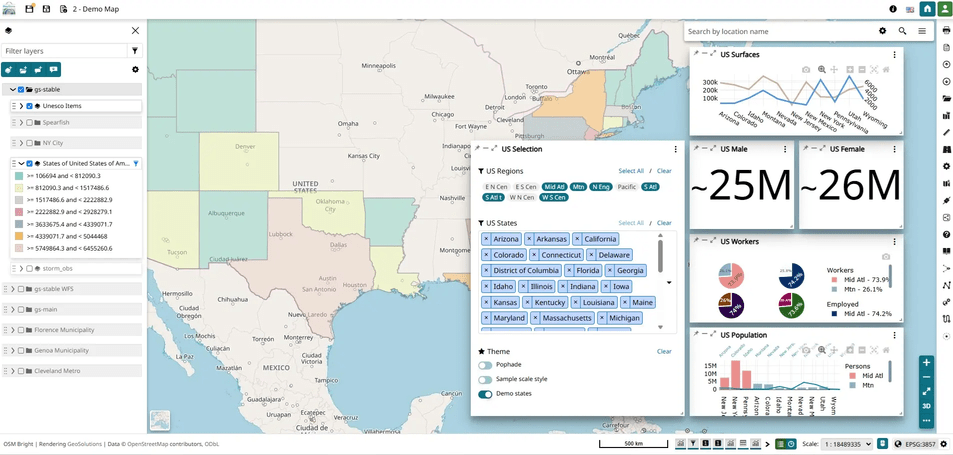Open US Surfaces widget kebab menu
The image size is (953, 455).
pos(894,55)
